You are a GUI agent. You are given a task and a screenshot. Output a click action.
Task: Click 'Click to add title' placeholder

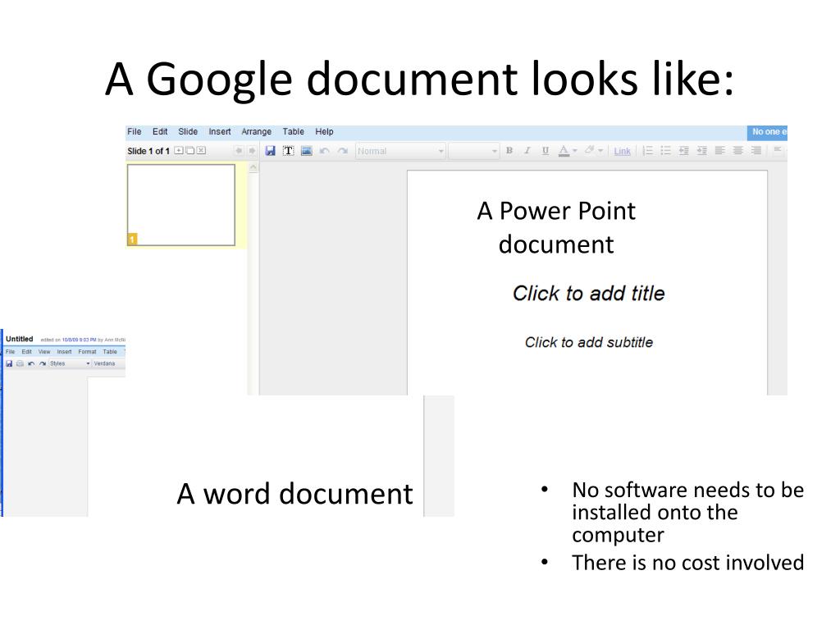coord(588,294)
